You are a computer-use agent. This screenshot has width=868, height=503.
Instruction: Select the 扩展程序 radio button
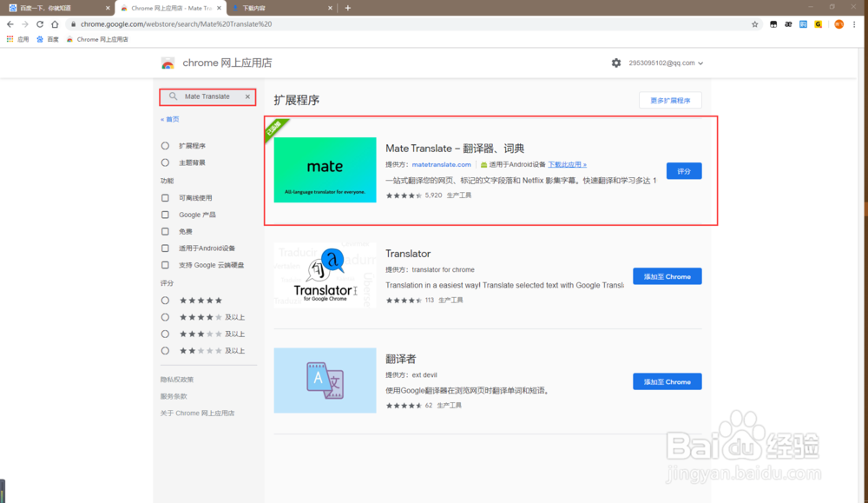click(x=164, y=146)
